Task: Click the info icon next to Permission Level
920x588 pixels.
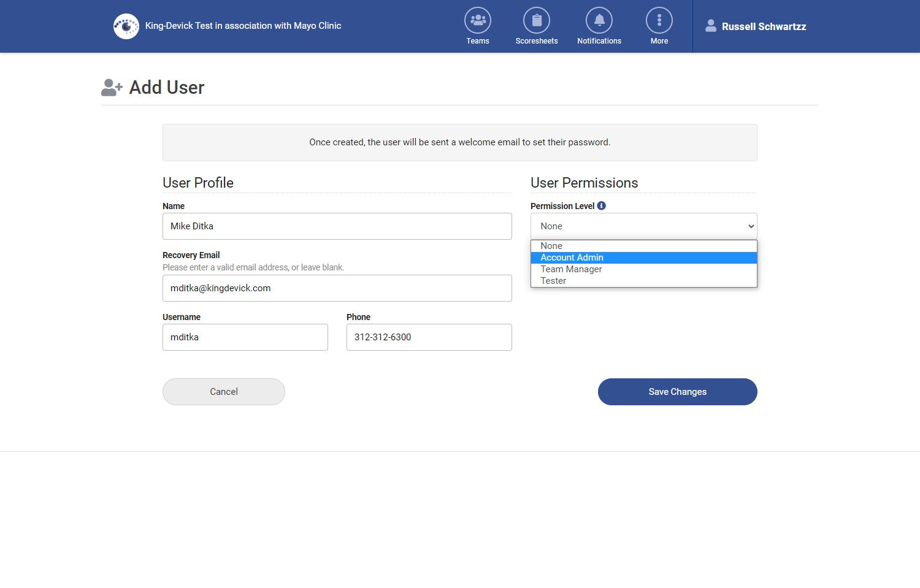Action: tap(602, 205)
